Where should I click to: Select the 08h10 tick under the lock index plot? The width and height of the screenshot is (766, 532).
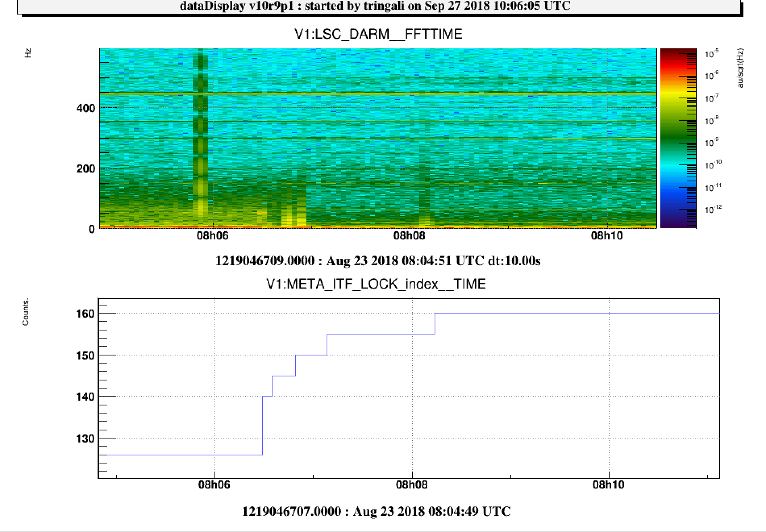608,485
